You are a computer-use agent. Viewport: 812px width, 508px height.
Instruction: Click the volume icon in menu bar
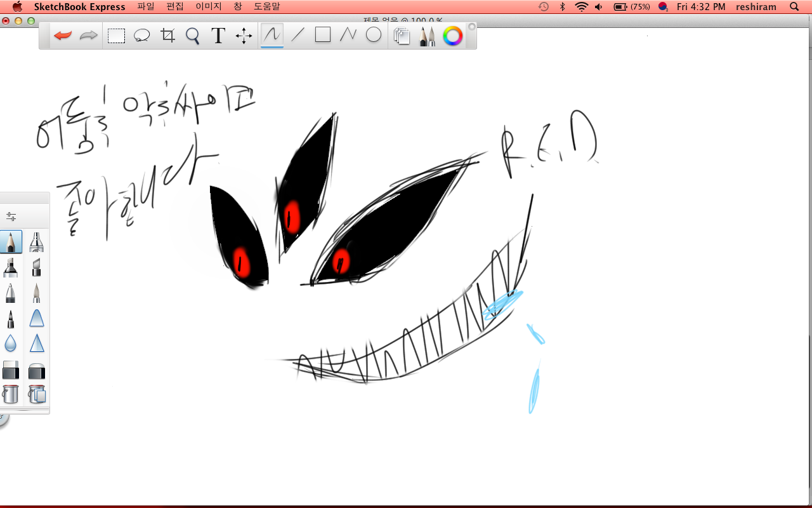pyautogui.click(x=599, y=7)
